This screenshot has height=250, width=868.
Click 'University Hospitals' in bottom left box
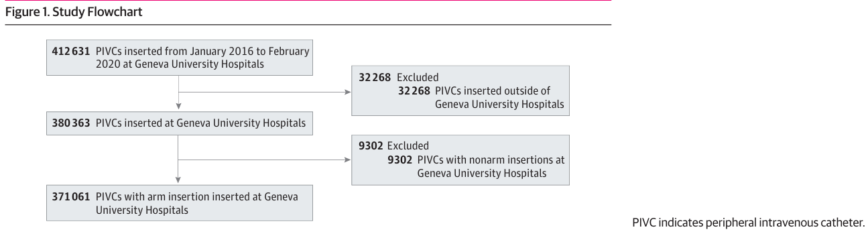(x=141, y=210)
